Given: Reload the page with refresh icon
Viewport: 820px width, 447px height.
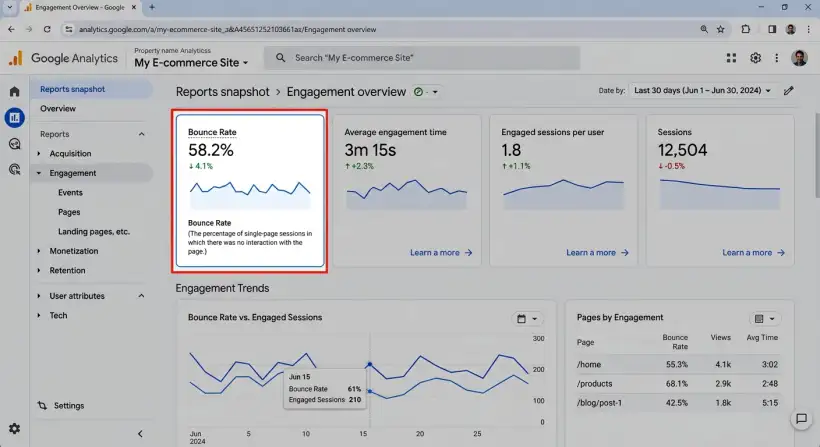Looking at the screenshot, I should tap(47, 29).
